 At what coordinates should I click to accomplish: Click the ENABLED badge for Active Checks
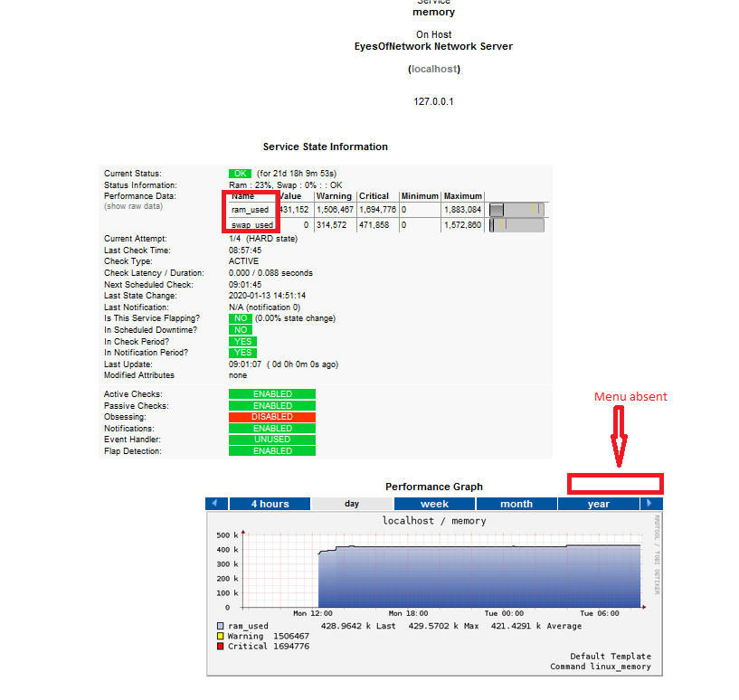tap(272, 394)
